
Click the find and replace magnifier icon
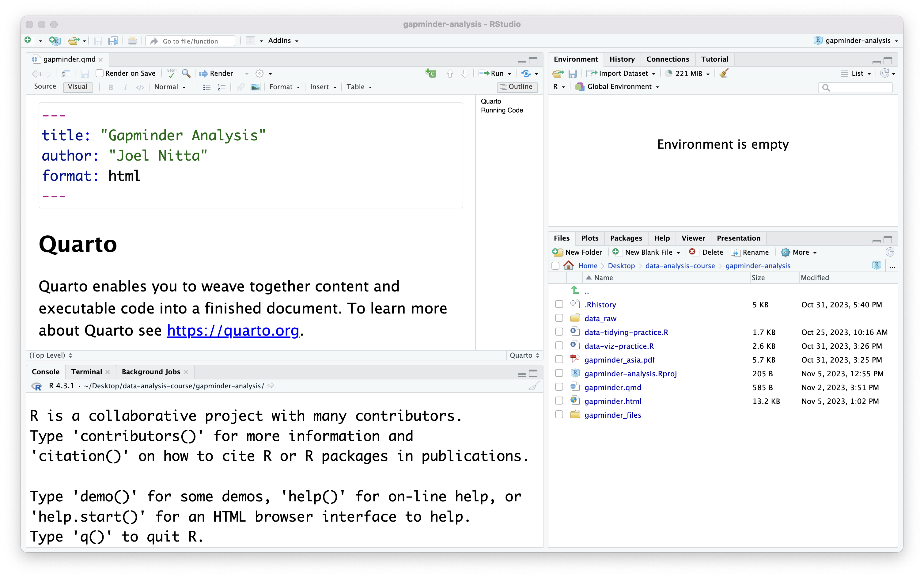tap(186, 73)
